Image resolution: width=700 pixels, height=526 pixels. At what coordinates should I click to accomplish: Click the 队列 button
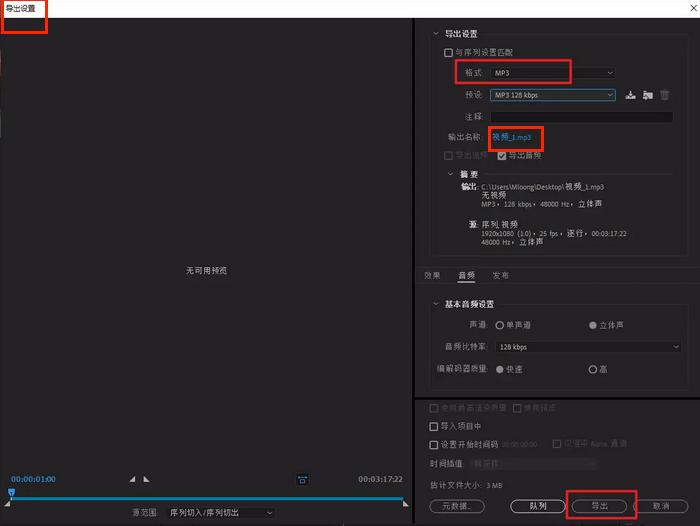(538, 506)
